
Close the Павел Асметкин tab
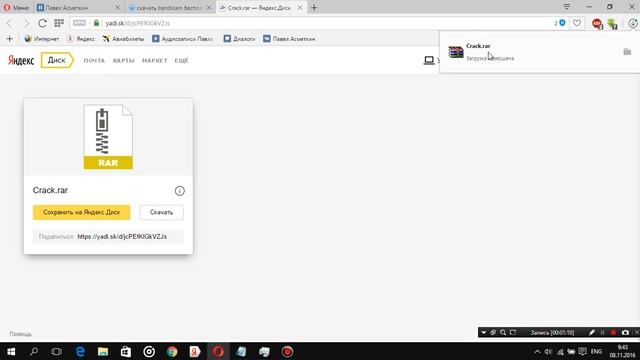point(118,7)
